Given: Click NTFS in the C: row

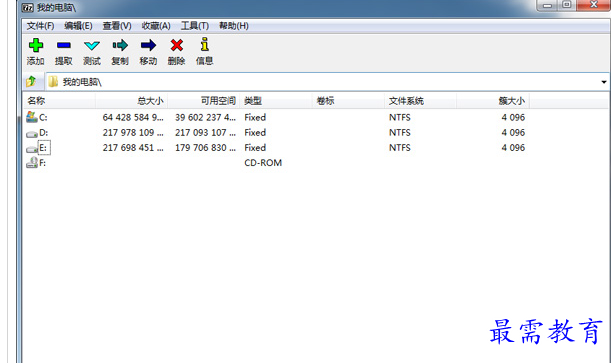Looking at the screenshot, I should pos(399,117).
